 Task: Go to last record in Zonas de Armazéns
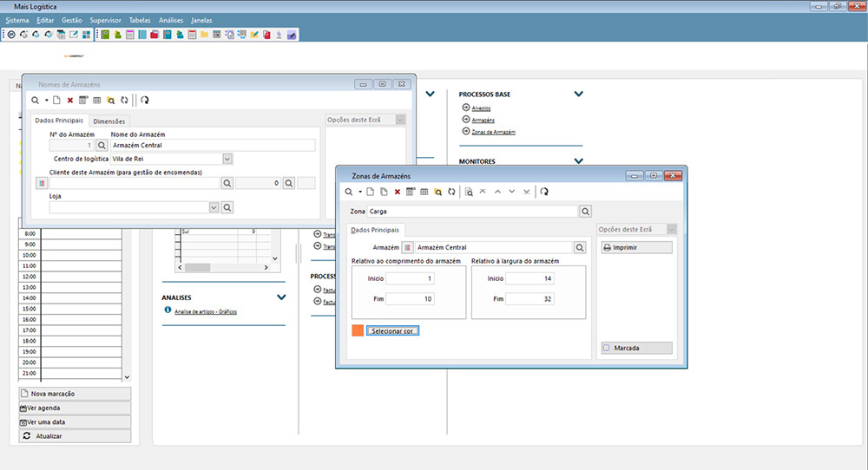527,192
